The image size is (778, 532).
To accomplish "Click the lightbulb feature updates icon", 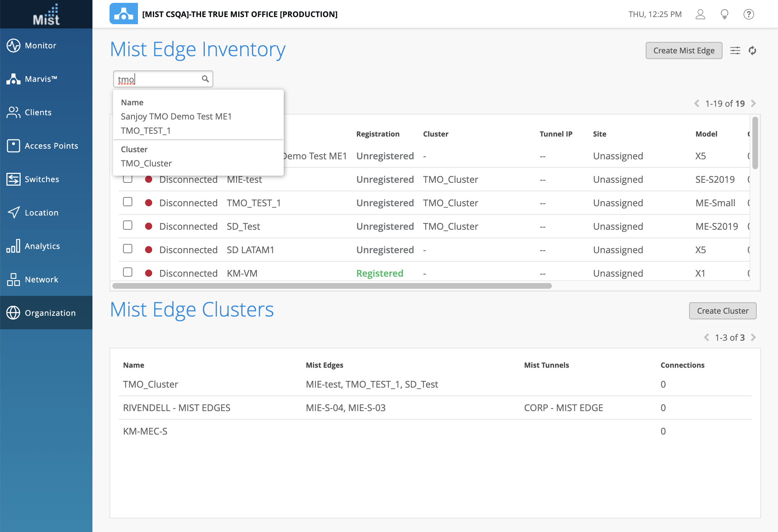I will tap(724, 14).
